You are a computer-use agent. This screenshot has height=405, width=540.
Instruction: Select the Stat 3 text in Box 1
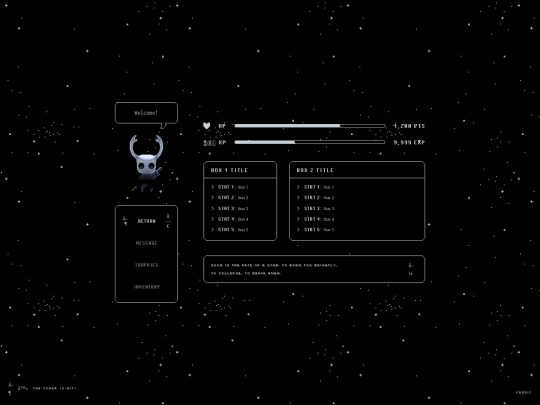(x=233, y=208)
